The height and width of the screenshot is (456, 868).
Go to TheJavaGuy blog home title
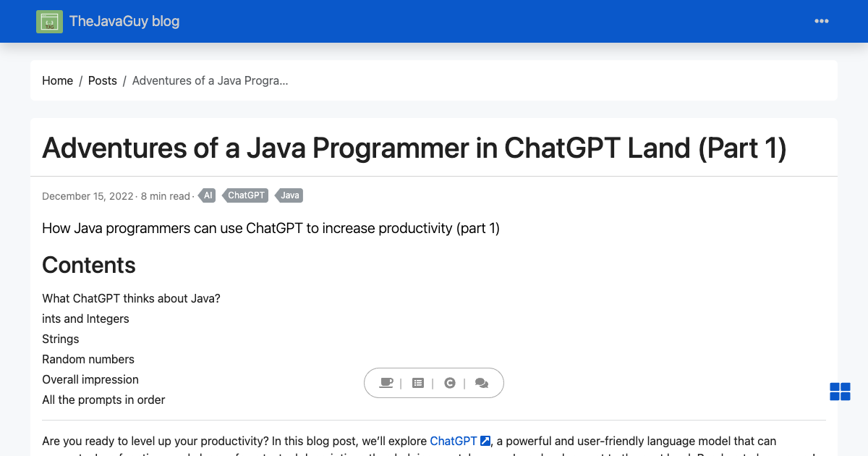click(x=124, y=21)
